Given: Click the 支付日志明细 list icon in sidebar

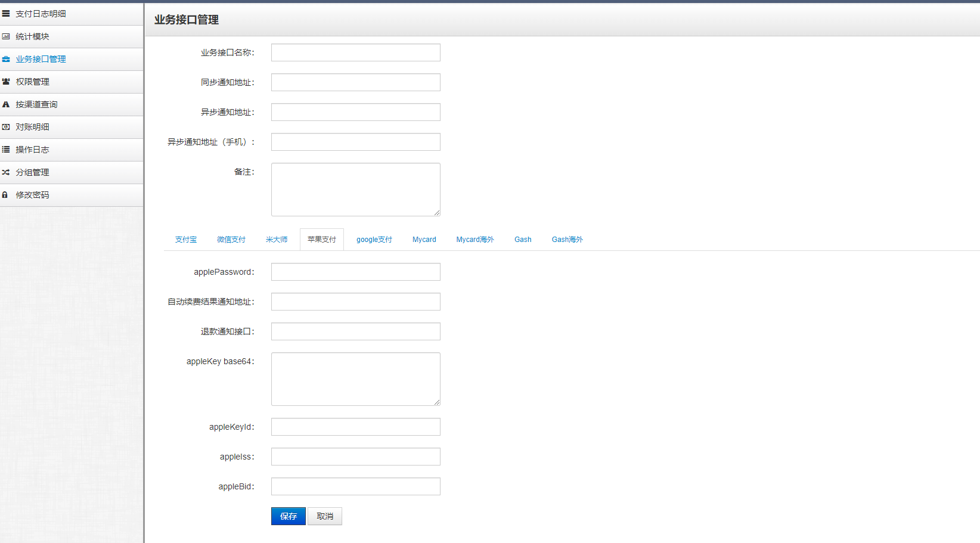Looking at the screenshot, I should (x=6, y=13).
